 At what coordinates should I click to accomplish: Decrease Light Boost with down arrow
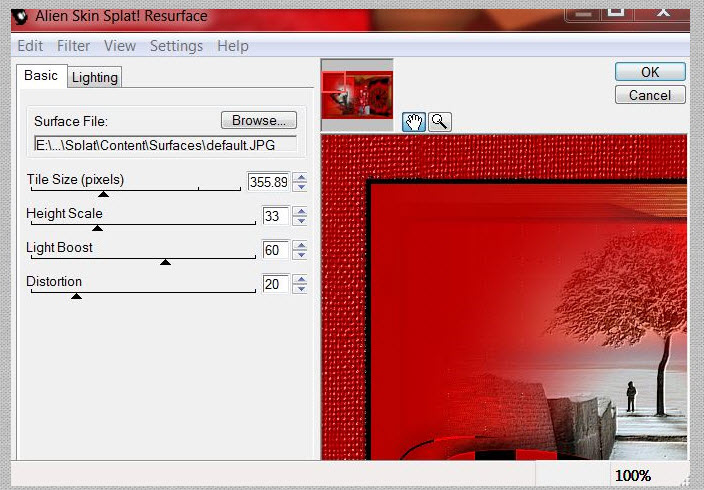(x=300, y=255)
